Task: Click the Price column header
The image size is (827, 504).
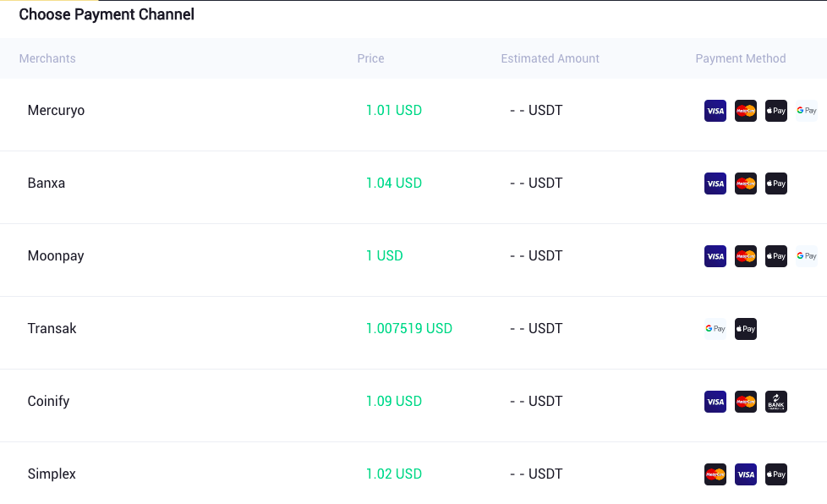Action: 370,58
